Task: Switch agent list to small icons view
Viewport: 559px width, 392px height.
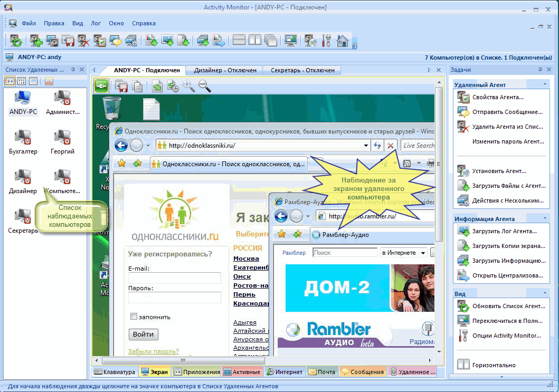Action: (22, 81)
